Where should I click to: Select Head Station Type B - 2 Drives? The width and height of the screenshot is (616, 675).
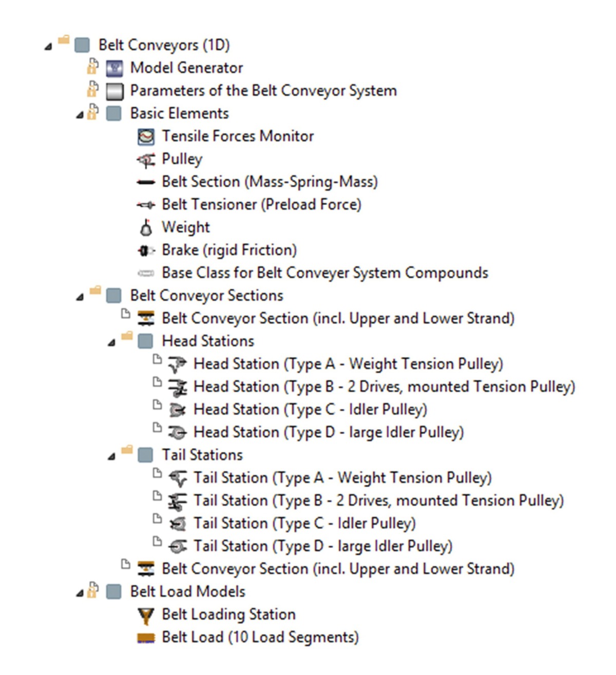pyautogui.click(x=384, y=387)
